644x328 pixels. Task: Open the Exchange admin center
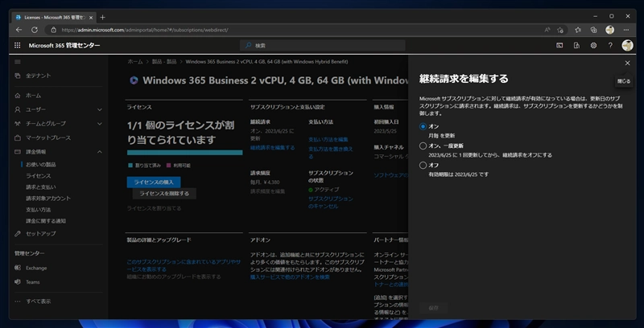[x=36, y=269]
